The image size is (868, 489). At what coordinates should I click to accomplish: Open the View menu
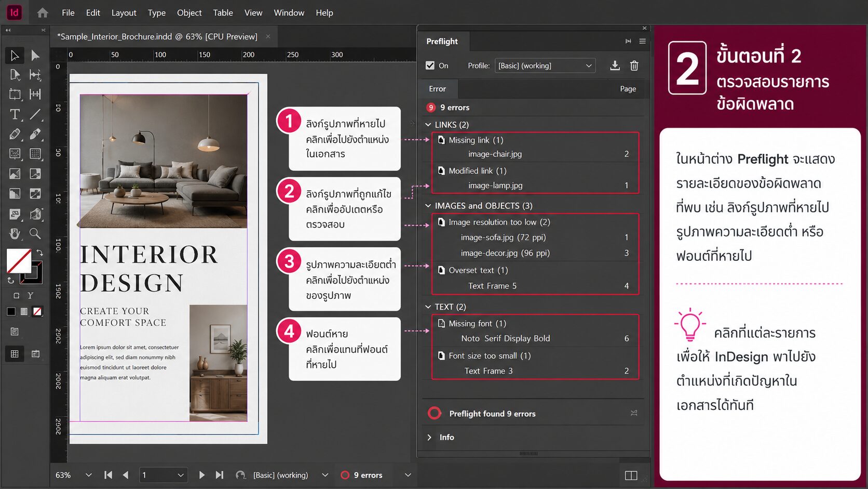point(253,12)
